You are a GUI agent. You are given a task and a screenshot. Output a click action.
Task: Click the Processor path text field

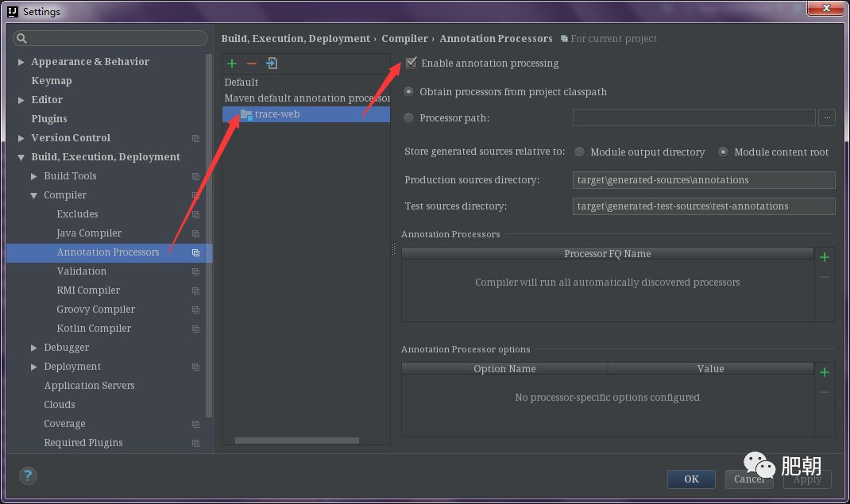point(694,117)
